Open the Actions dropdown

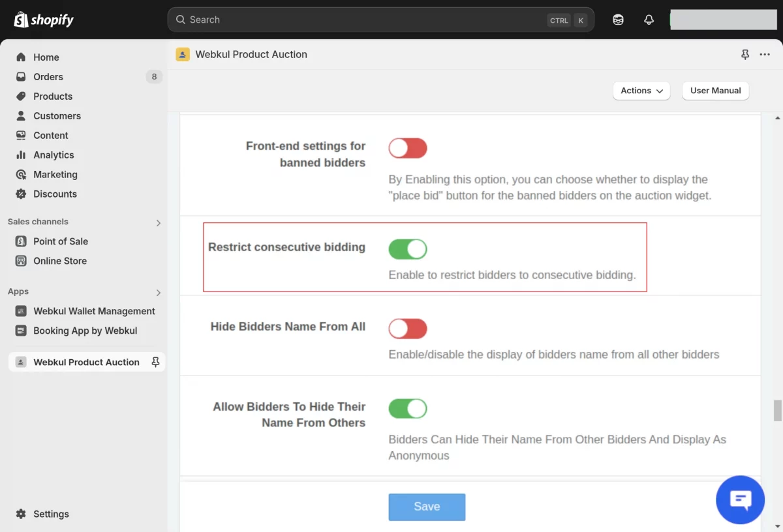pos(641,91)
